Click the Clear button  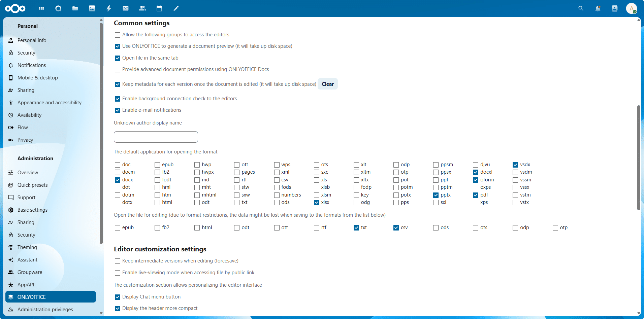coord(327,84)
